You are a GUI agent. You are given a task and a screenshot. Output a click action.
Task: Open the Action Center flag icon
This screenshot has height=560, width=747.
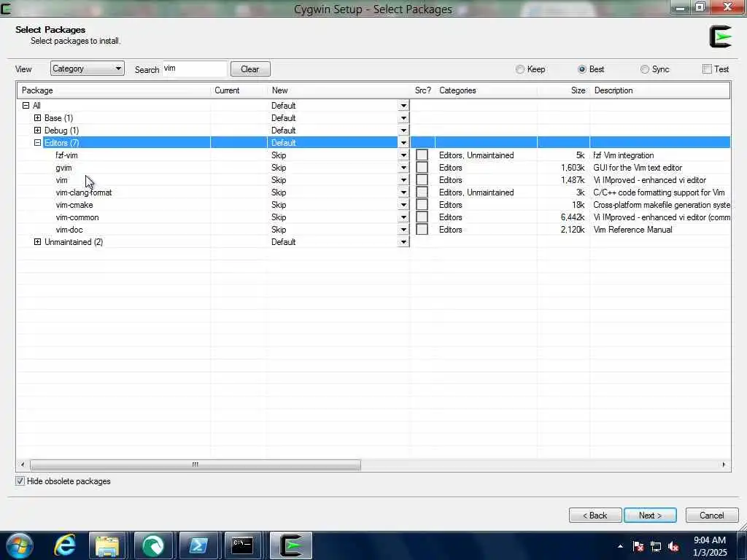pyautogui.click(x=638, y=546)
